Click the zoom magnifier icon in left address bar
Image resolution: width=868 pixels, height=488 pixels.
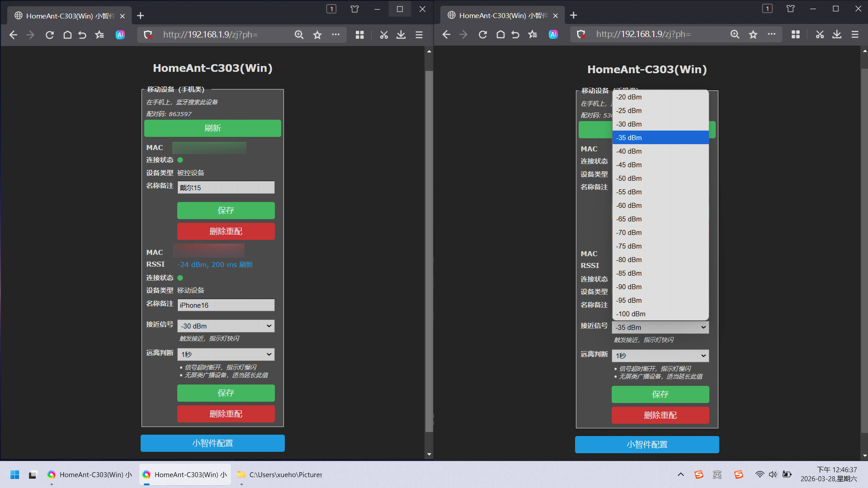point(299,35)
